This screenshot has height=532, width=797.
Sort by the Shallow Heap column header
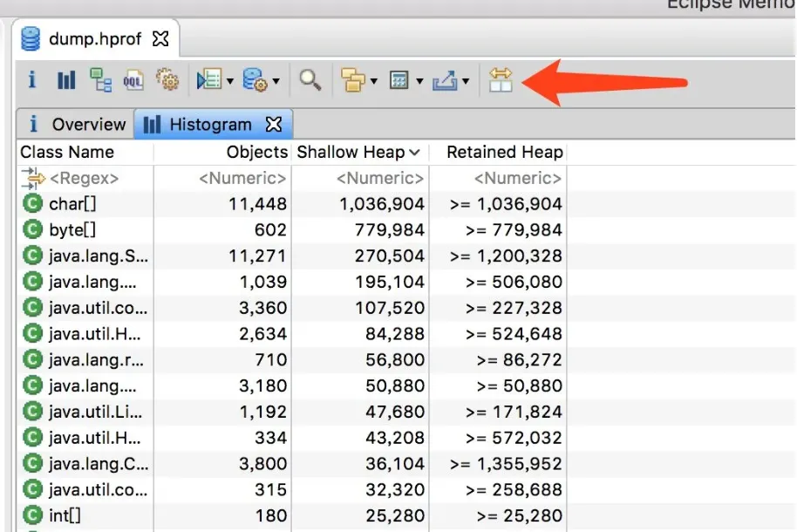360,152
